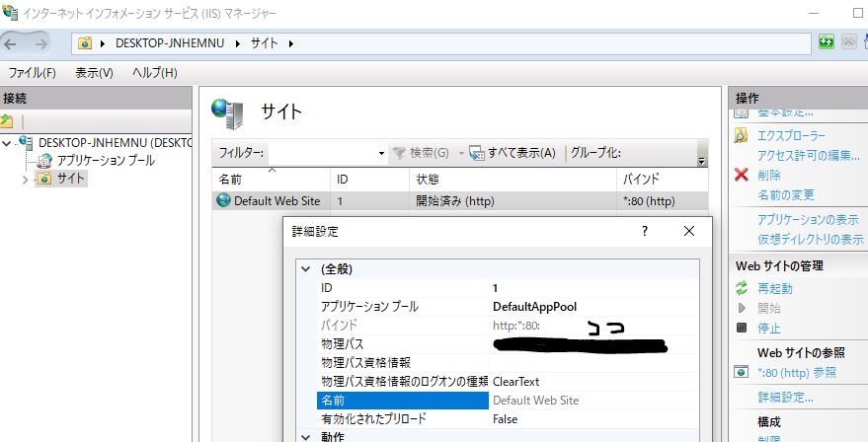Click the help question mark in dialog
Screen dimensions: 868x442
pos(645,231)
